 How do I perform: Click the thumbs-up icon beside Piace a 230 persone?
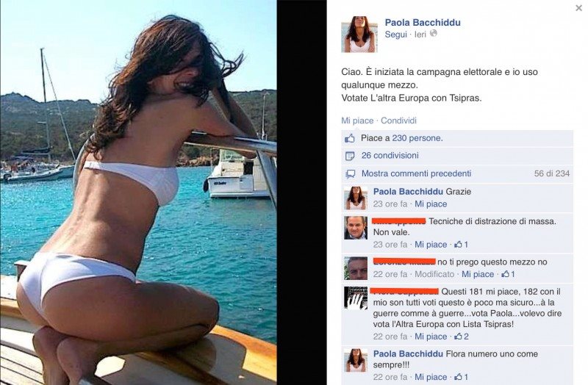tap(350, 138)
